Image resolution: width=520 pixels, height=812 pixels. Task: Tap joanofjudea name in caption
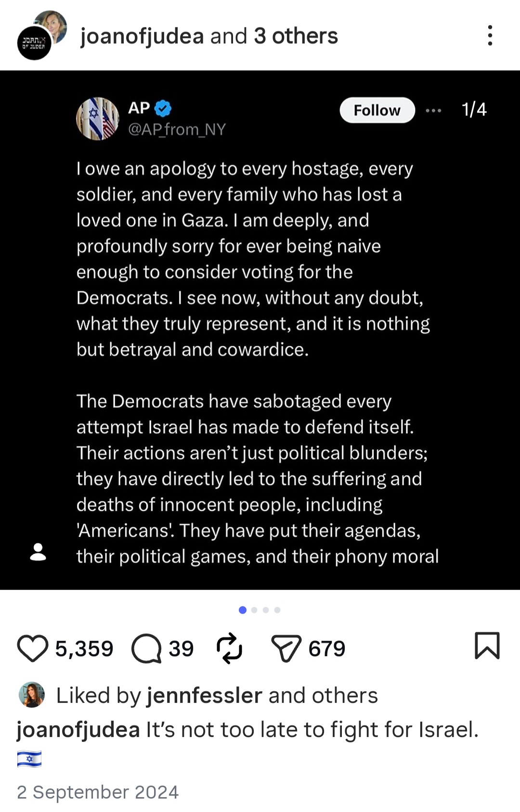click(x=78, y=730)
